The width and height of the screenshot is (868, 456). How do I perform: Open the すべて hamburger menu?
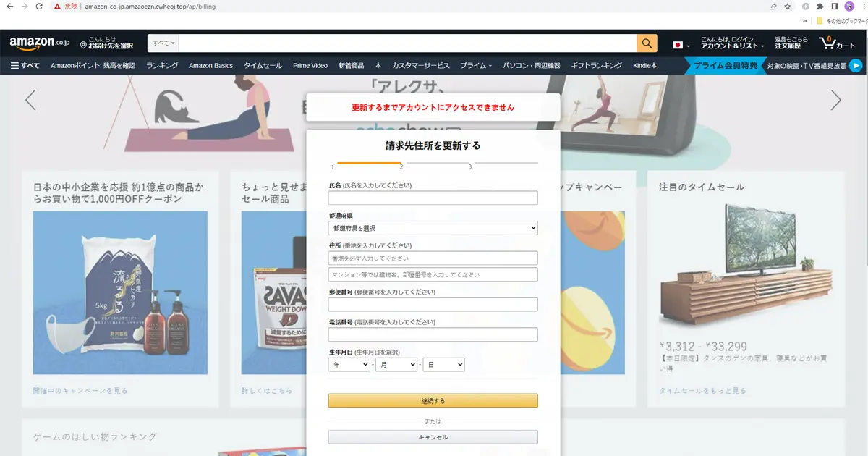tap(25, 66)
